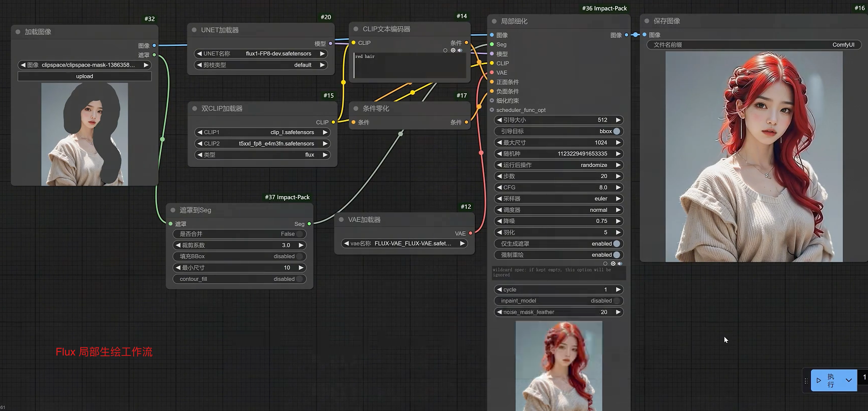This screenshot has height=411, width=868.
Task: Toggle the inpaint_model disabled switch
Action: point(616,301)
